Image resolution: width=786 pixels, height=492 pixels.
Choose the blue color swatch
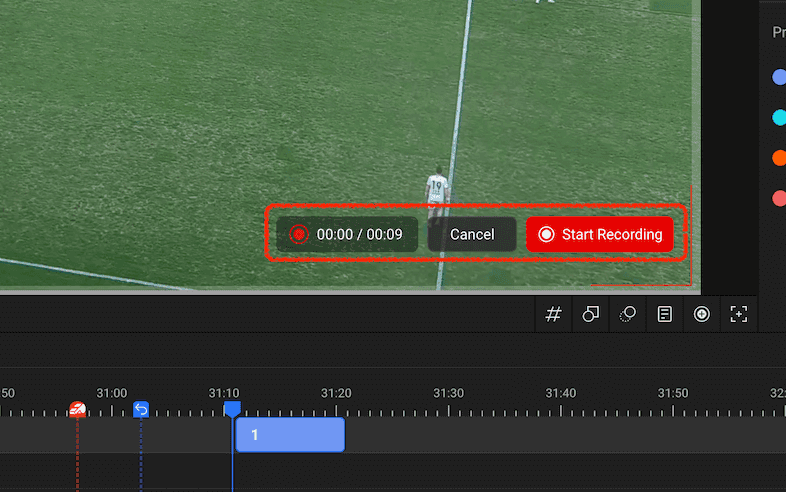(x=779, y=77)
